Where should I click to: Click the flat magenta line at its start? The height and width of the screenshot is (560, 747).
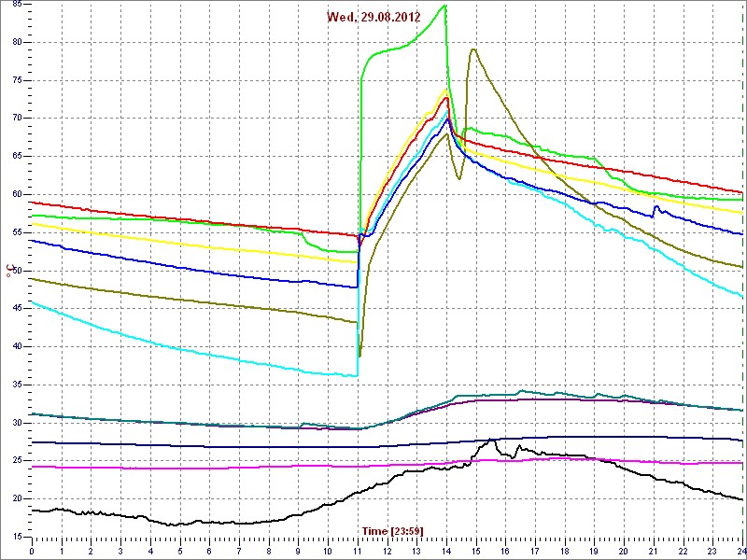[34, 467]
